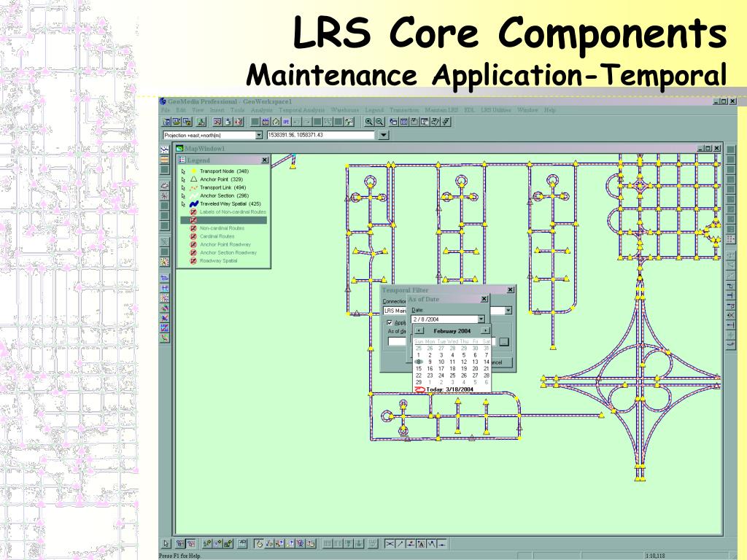Image resolution: width=747 pixels, height=560 pixels.
Task: Open the Date dropdown in As of Date
Action: point(481,319)
